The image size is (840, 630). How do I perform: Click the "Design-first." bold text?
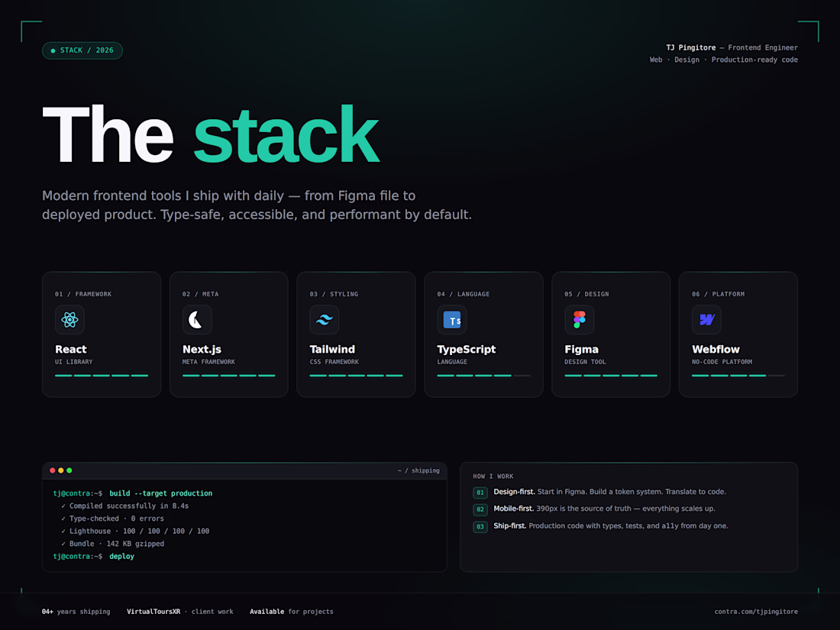tap(514, 492)
